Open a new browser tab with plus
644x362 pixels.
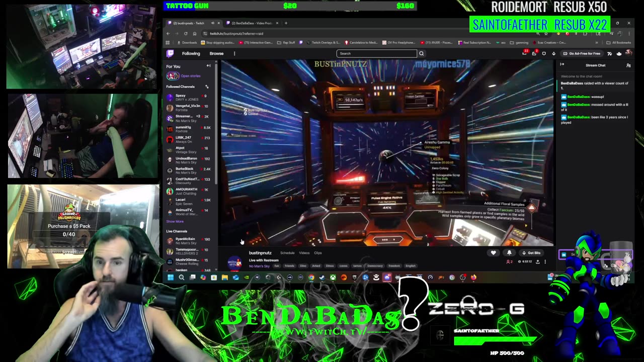[286, 23]
